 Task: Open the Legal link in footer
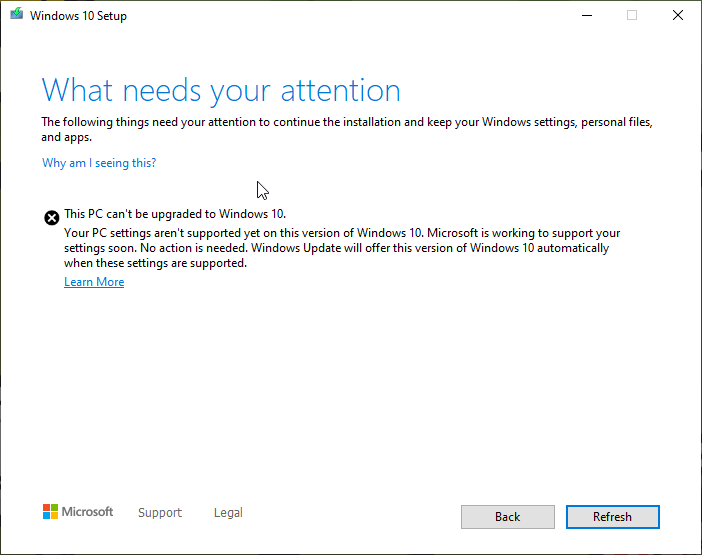coord(228,512)
